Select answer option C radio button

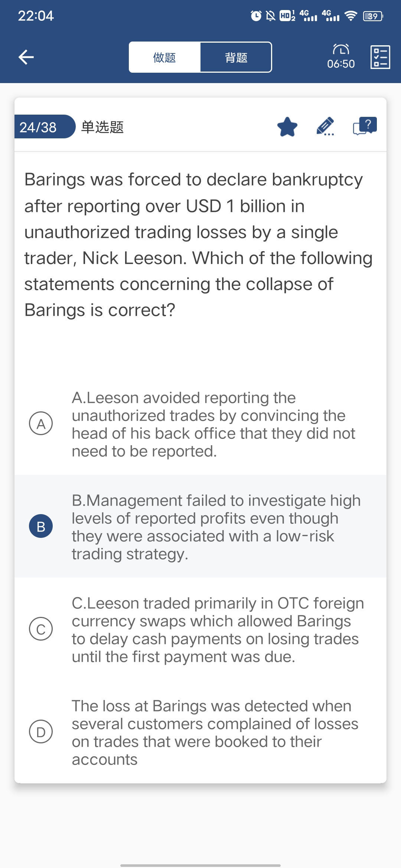[41, 629]
